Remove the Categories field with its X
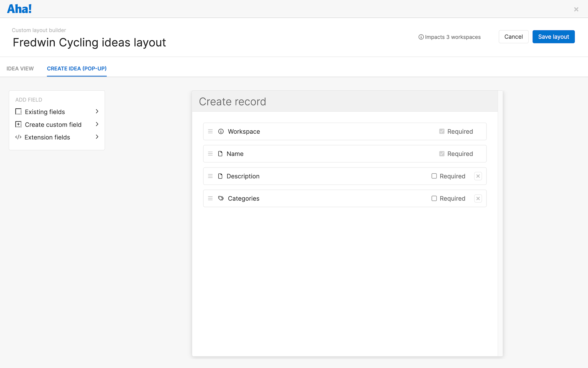Image resolution: width=588 pixels, height=368 pixels. [x=478, y=198]
